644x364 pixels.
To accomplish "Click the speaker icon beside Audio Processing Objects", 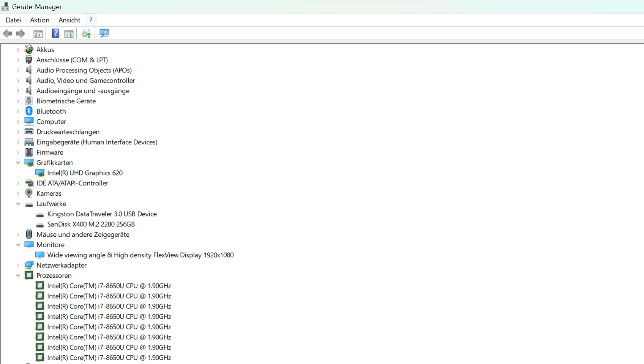I will click(29, 70).
